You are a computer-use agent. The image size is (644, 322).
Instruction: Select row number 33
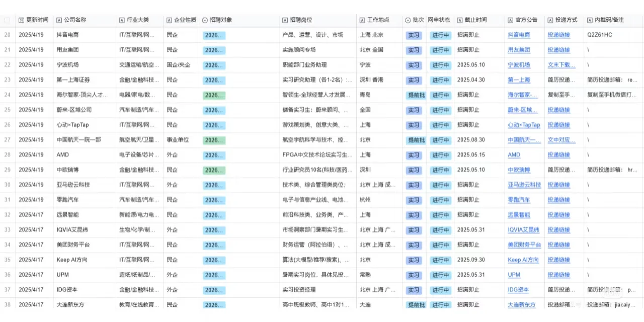[7, 230]
